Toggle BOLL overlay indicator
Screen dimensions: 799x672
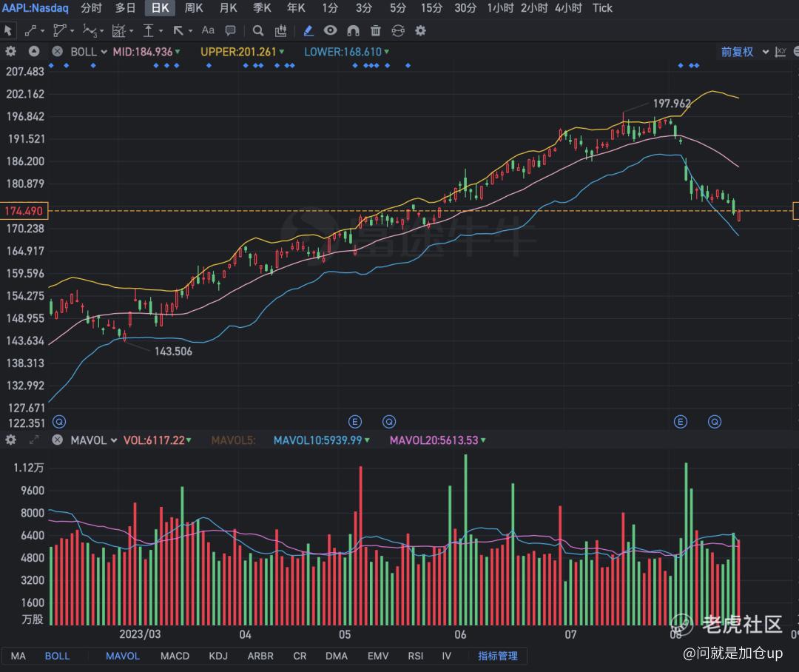click(57, 656)
